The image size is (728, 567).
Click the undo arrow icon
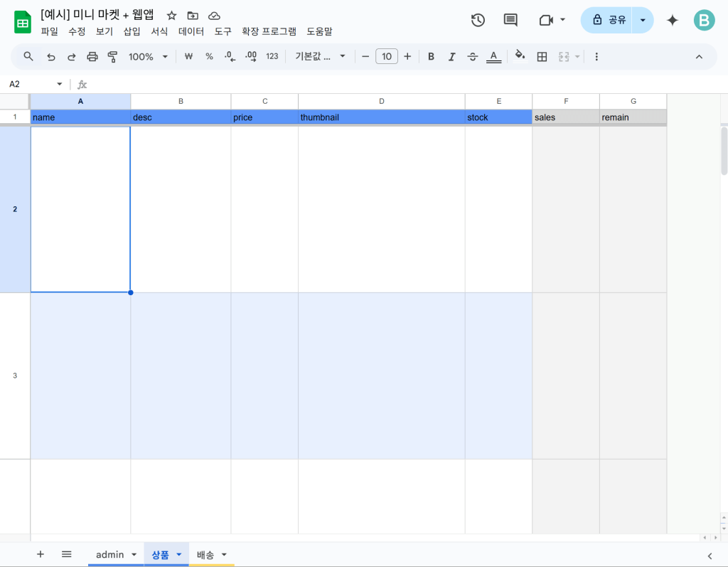tap(50, 57)
